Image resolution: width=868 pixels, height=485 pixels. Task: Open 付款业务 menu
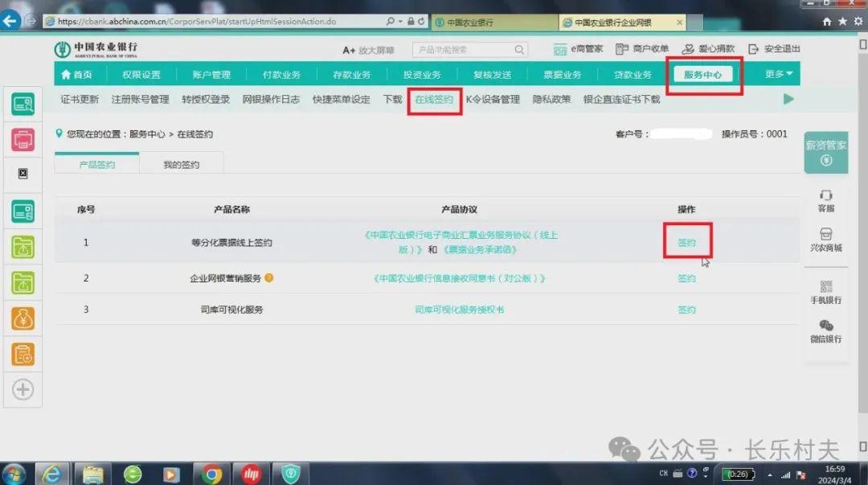tap(281, 74)
